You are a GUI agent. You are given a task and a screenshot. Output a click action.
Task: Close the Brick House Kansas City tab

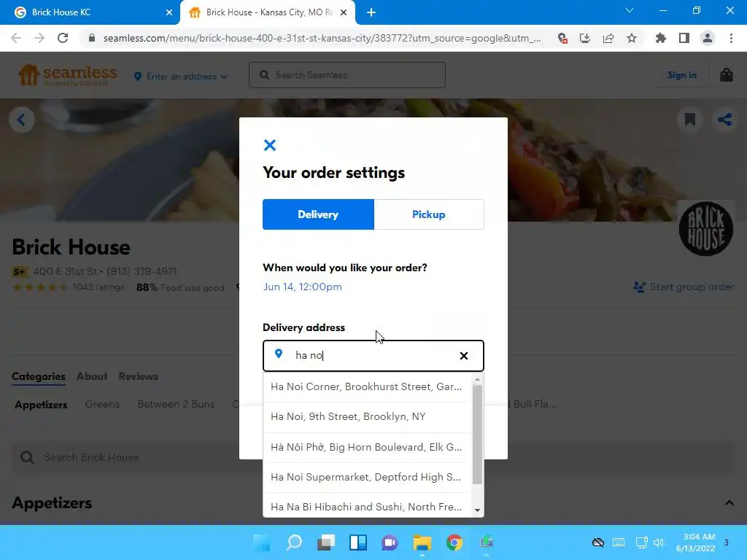344,12
